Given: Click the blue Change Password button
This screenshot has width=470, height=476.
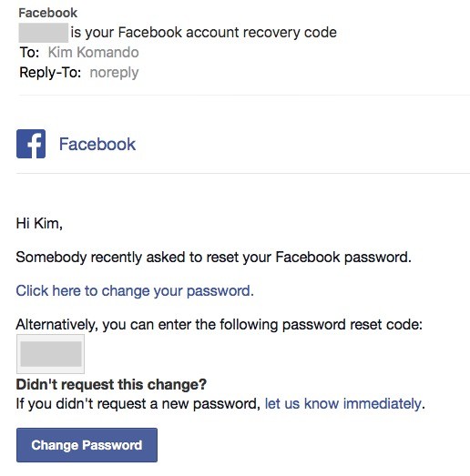Looking at the screenshot, I should click(x=87, y=445).
